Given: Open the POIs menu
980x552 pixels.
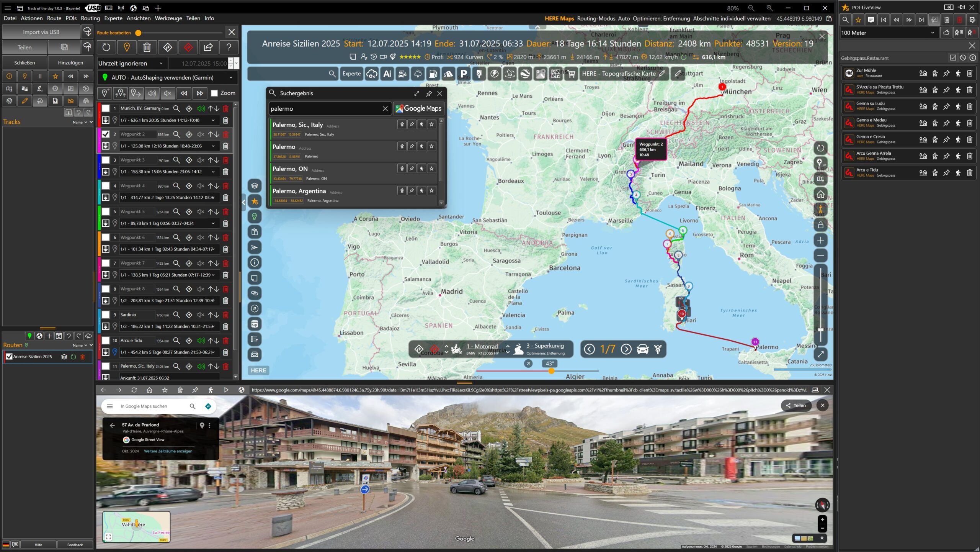Looking at the screenshot, I should pyautogui.click(x=71, y=18).
